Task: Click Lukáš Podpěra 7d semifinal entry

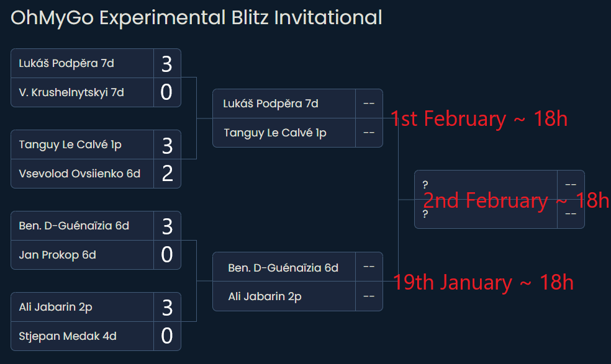Action: tap(284, 104)
